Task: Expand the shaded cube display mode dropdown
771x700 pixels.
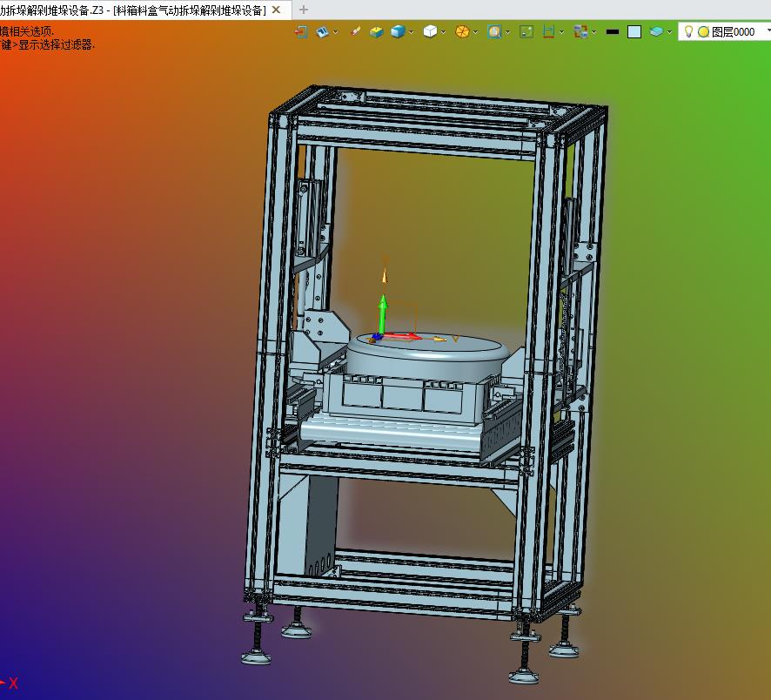Action: 411,32
